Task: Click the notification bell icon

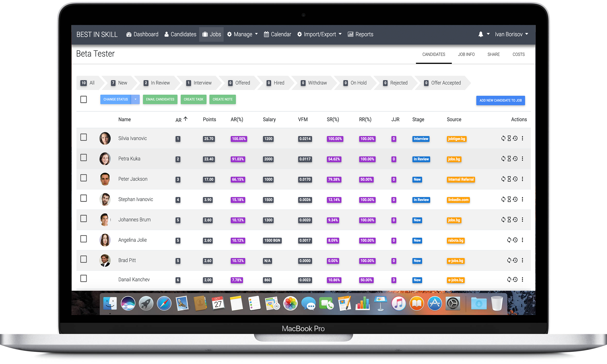Action: coord(481,34)
